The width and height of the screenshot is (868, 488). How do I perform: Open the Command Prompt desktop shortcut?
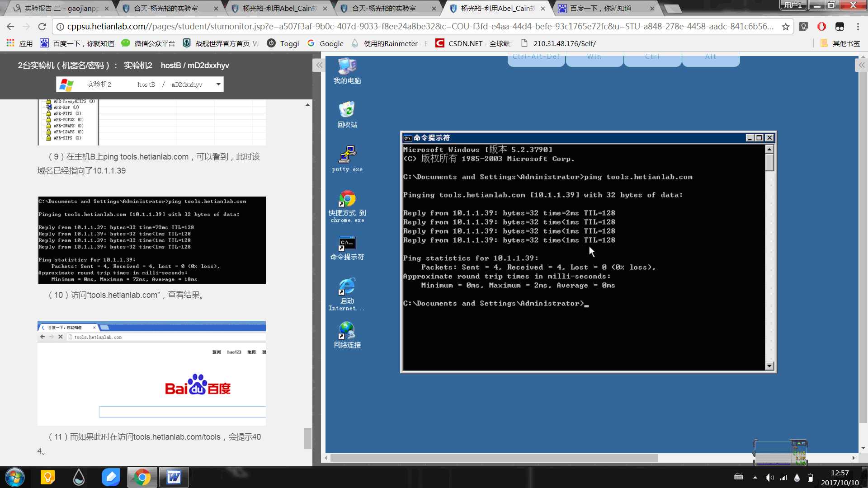click(347, 248)
